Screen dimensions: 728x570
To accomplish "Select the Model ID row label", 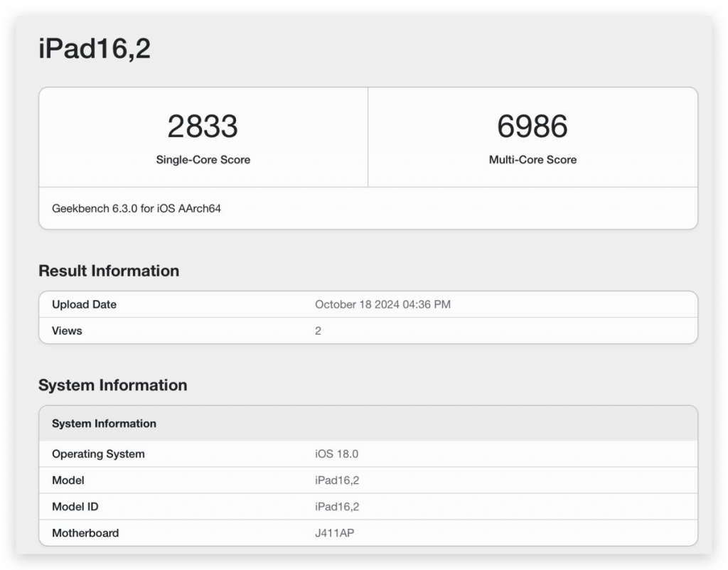I will 75,507.
